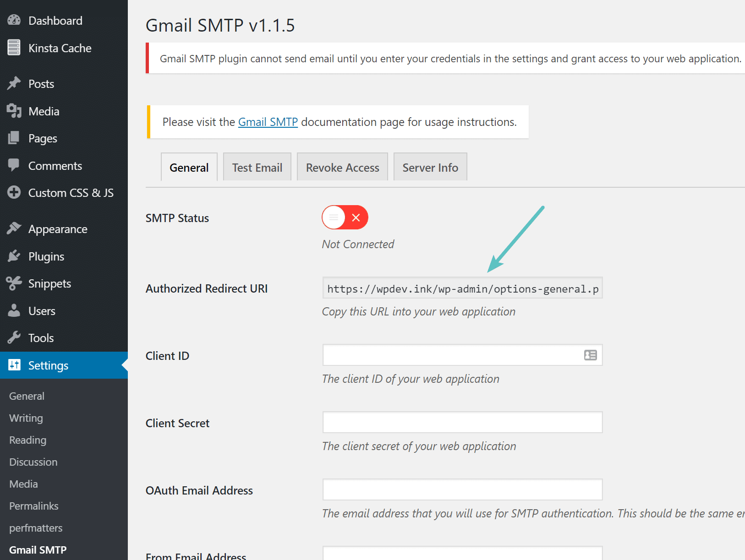Image resolution: width=745 pixels, height=560 pixels.
Task: Open the Revoke Access tab
Action: pyautogui.click(x=342, y=168)
